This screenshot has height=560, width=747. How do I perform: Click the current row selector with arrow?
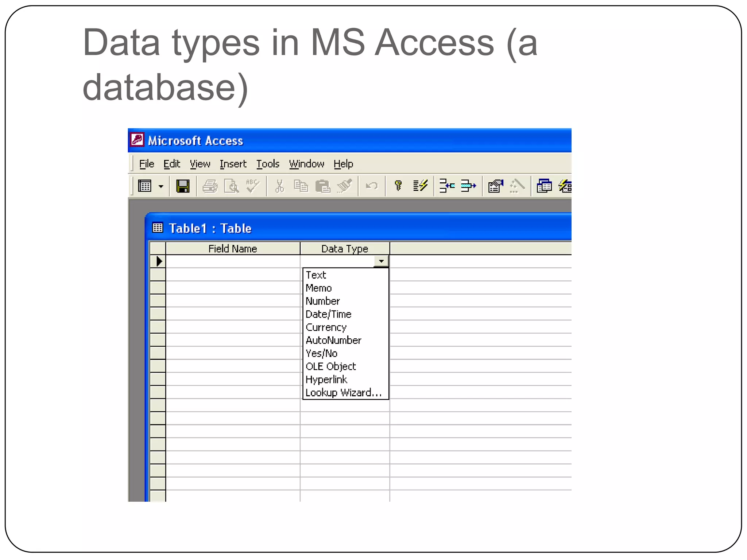coord(158,261)
